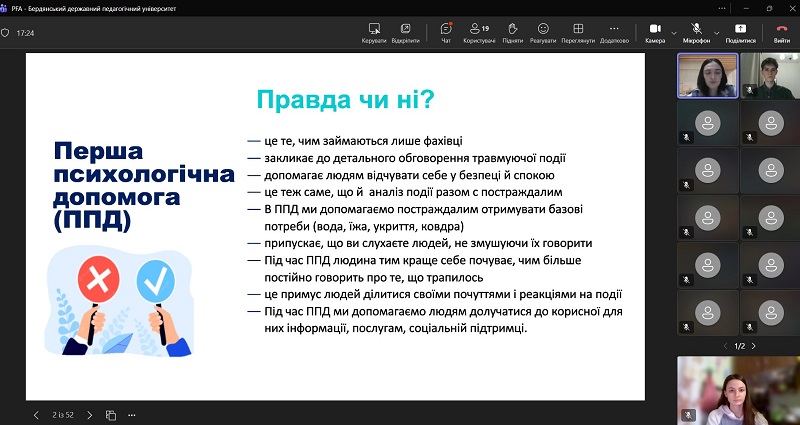Expand the camera options dropdown arrow

[674, 32]
